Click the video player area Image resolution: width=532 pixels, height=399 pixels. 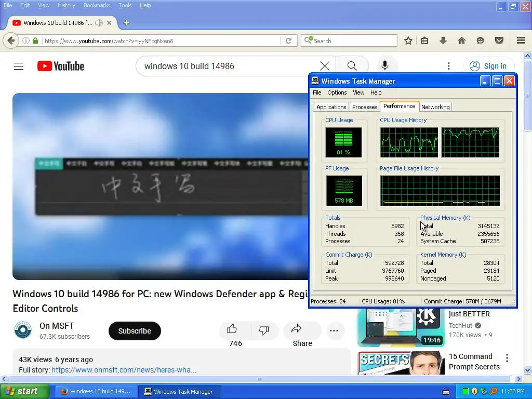tap(160, 187)
